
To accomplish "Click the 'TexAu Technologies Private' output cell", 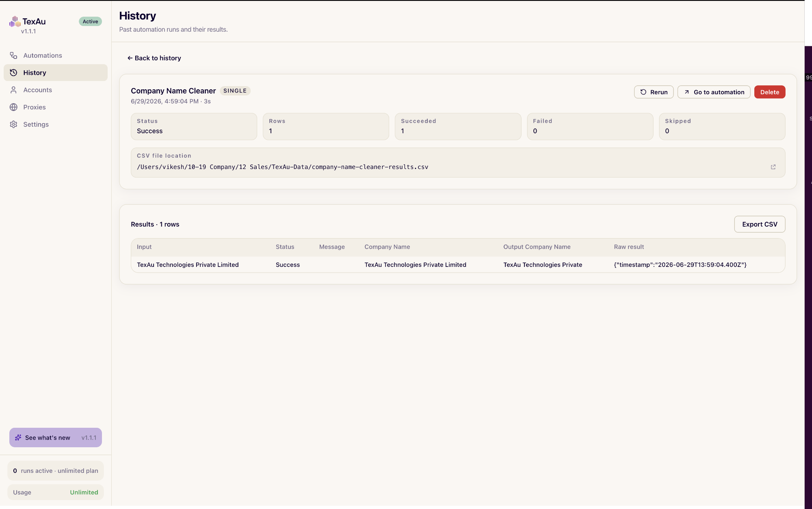I will point(543,265).
